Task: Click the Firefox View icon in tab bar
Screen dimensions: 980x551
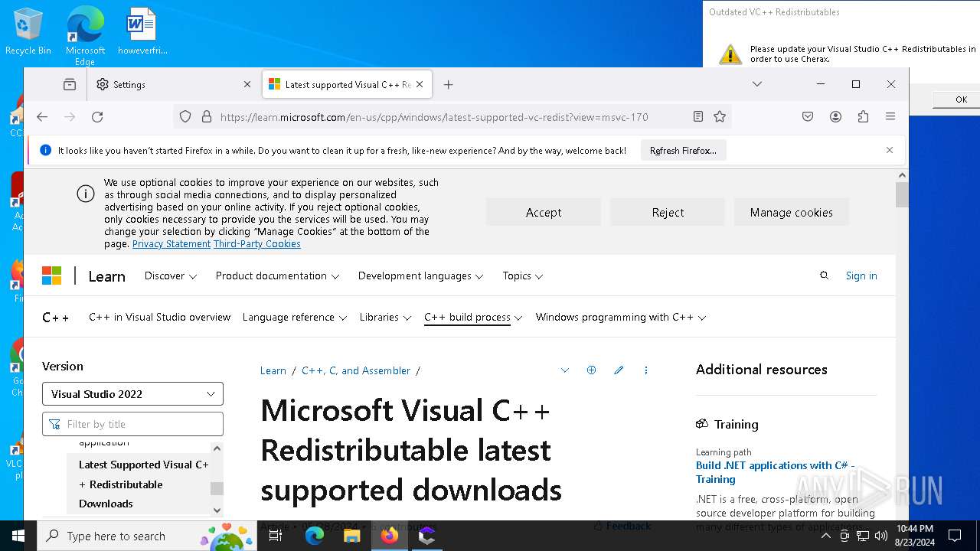Action: 70,84
